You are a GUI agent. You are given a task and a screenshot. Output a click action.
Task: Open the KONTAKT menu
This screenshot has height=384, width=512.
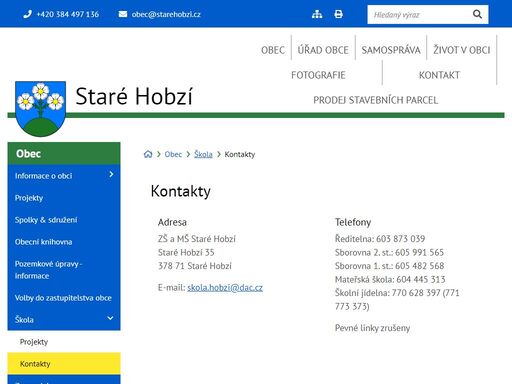tap(439, 75)
